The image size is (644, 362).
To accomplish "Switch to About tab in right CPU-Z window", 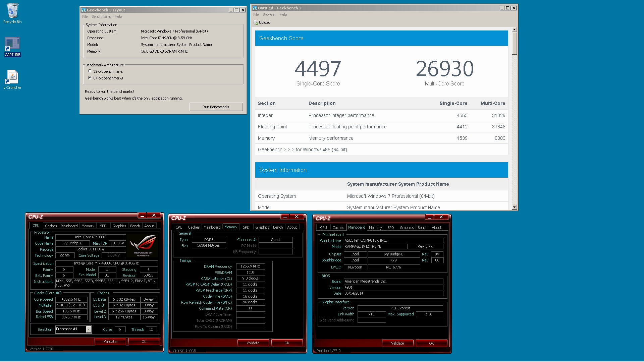I will point(437,228).
